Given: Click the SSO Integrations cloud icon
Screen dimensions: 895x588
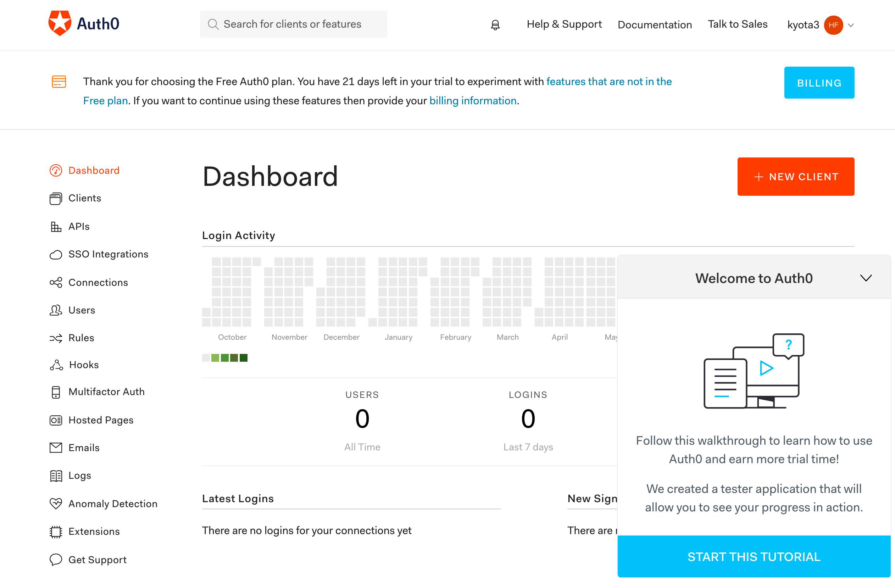Looking at the screenshot, I should 56,255.
